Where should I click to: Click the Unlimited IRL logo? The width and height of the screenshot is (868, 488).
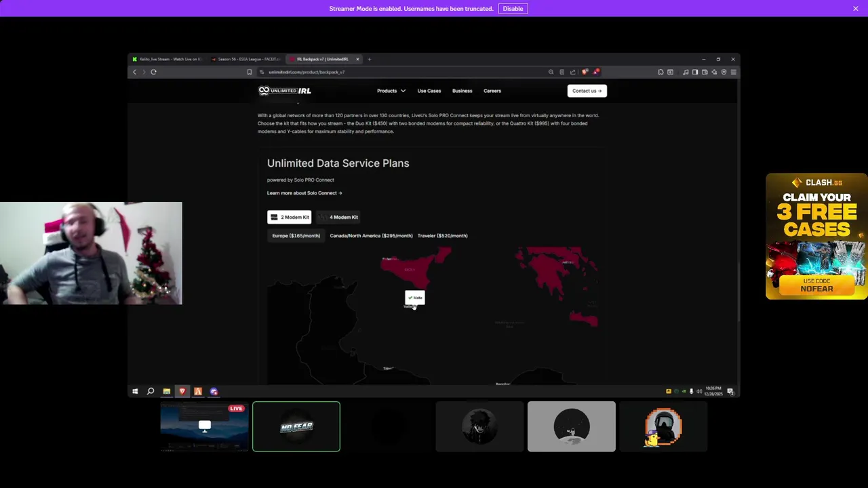coord(285,91)
